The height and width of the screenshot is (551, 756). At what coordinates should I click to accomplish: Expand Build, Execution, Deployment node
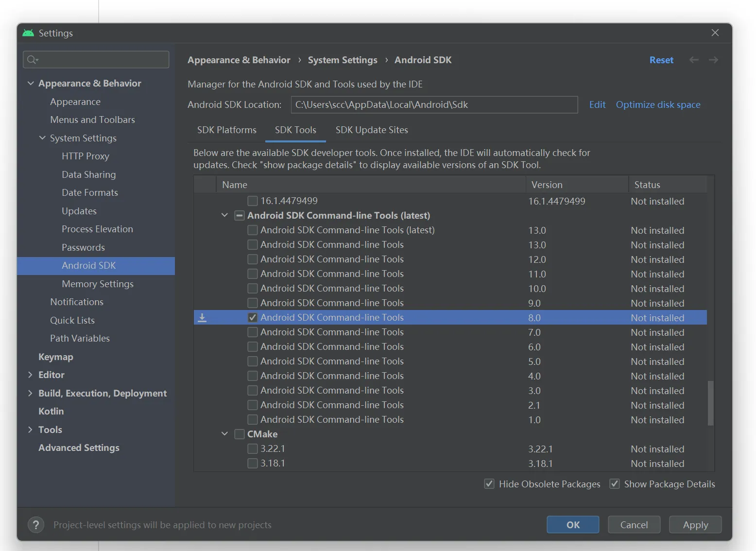(x=31, y=393)
